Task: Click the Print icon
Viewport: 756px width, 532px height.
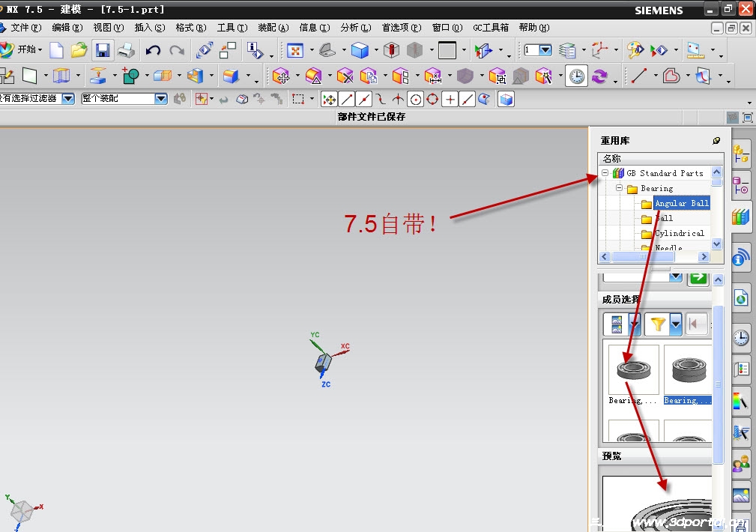Action: 127,49
